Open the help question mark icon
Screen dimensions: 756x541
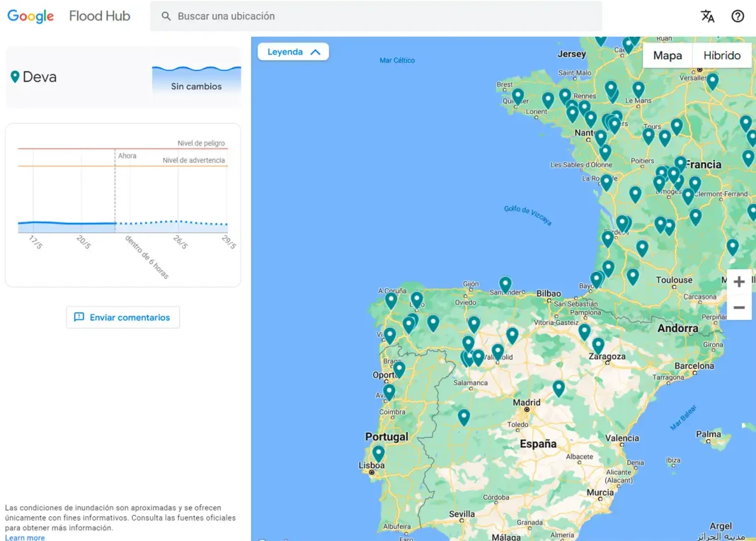(x=738, y=16)
